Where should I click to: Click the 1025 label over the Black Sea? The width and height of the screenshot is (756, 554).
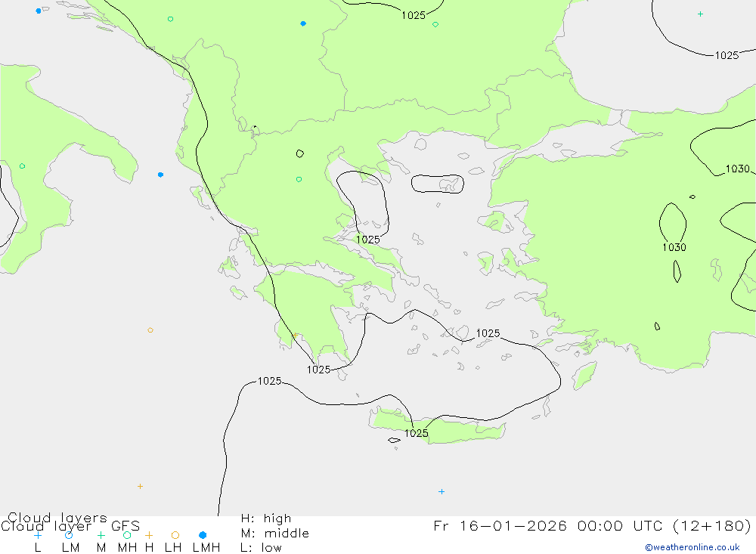(727, 55)
